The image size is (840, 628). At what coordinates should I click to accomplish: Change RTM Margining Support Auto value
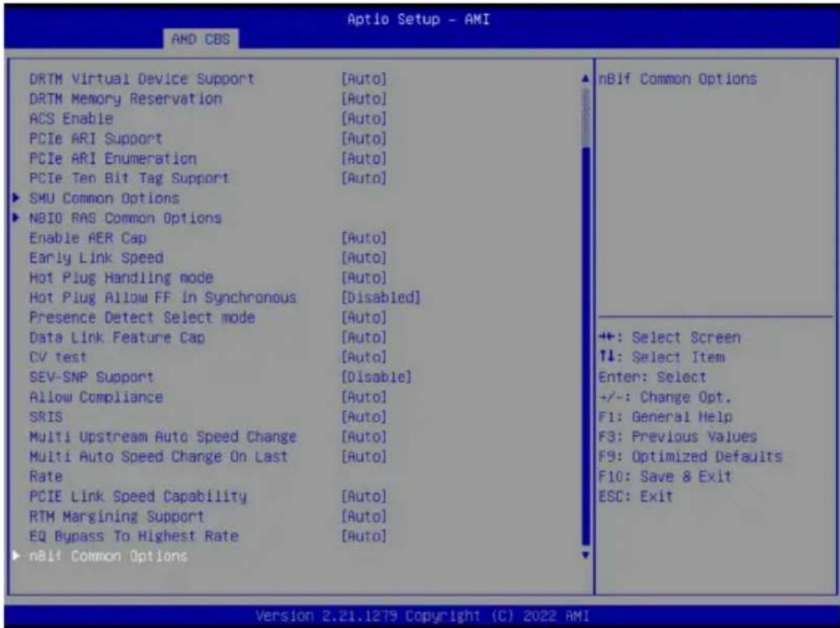click(363, 516)
